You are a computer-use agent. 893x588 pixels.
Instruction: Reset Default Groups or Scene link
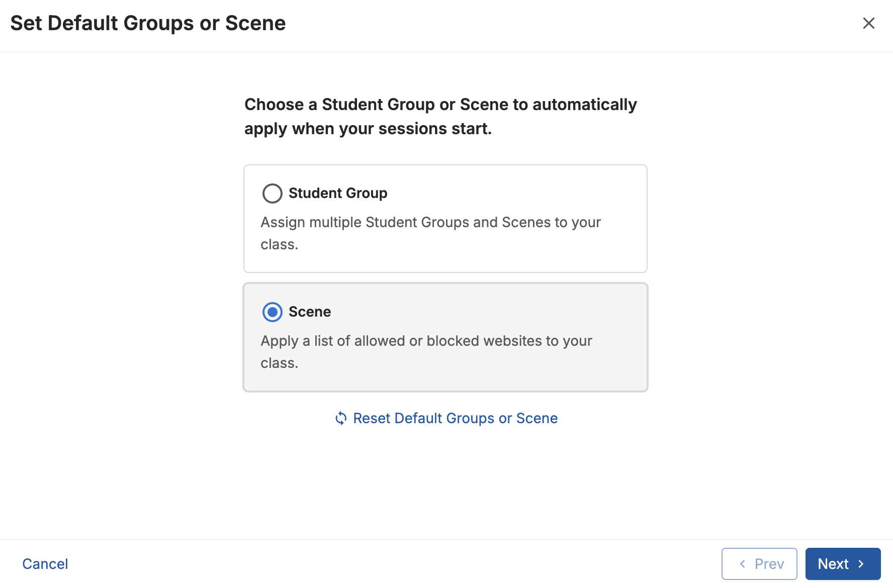click(x=455, y=418)
